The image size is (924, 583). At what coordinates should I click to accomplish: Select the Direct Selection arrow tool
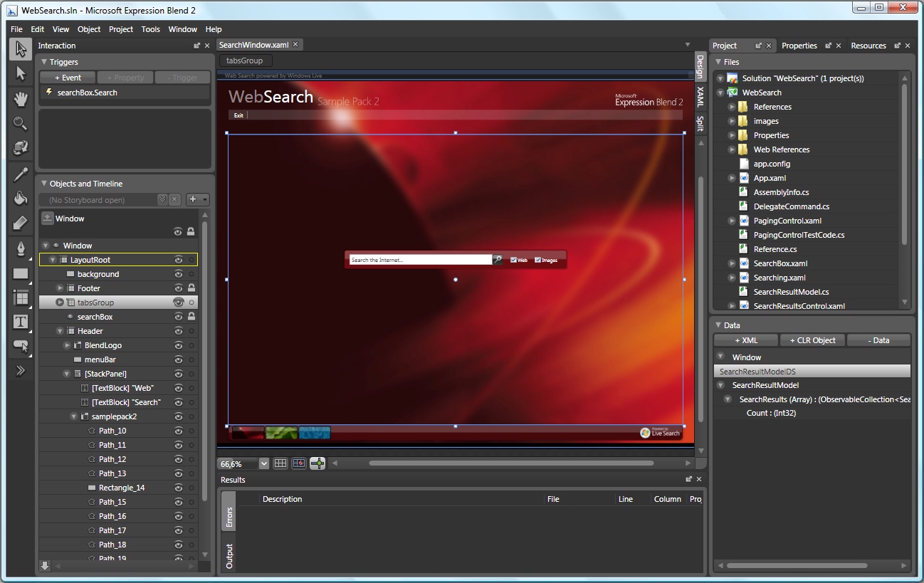point(21,73)
